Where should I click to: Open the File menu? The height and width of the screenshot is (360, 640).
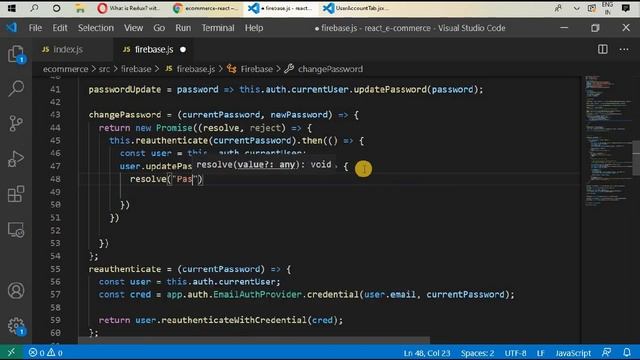point(35,28)
